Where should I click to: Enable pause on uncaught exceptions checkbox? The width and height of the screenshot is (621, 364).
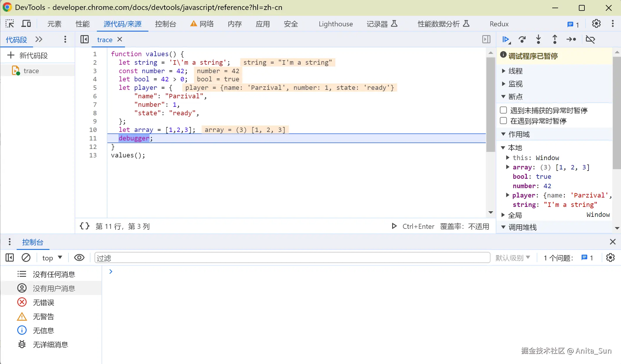[503, 110]
